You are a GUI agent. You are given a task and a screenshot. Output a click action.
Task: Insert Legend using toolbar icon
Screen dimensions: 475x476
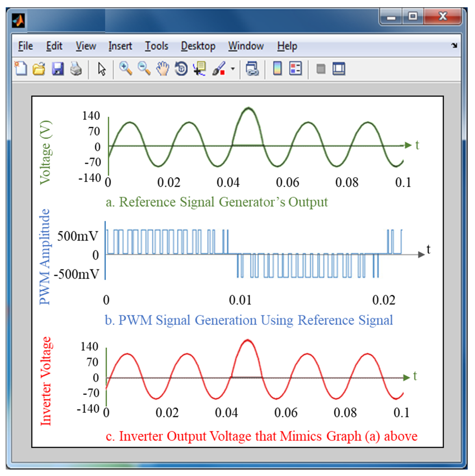tap(295, 68)
